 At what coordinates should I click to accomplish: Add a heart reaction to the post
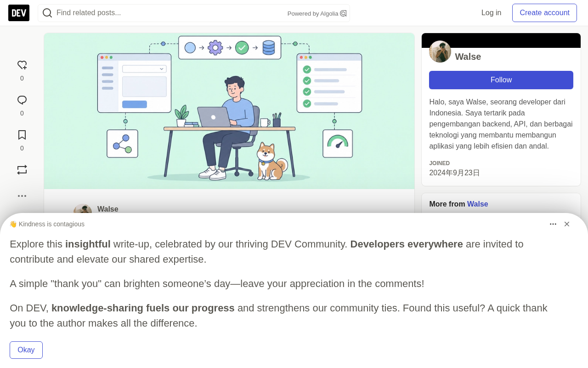(x=22, y=65)
